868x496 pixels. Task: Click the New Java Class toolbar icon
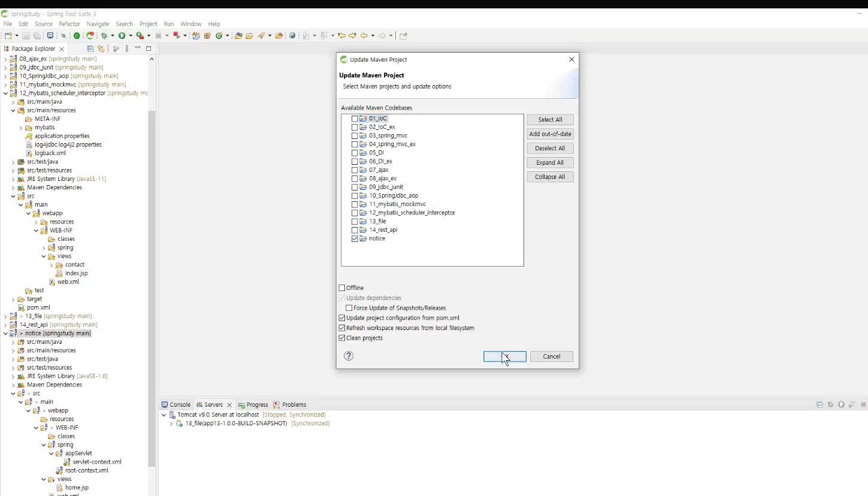pyautogui.click(x=219, y=36)
